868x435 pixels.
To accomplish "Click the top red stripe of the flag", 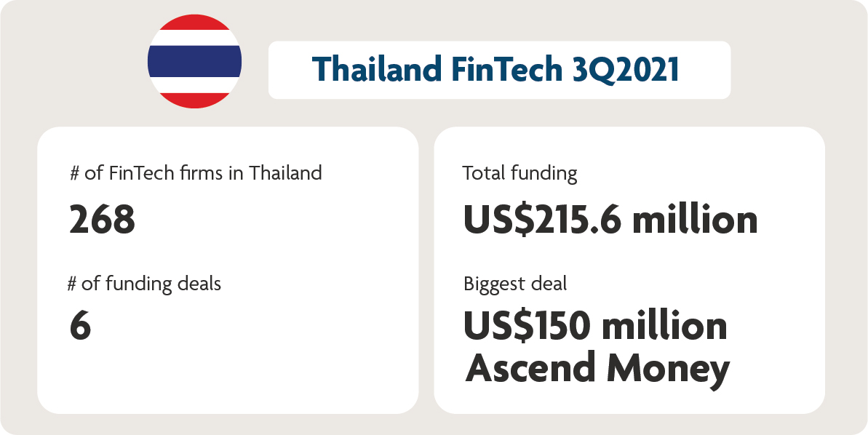I will tap(194, 22).
